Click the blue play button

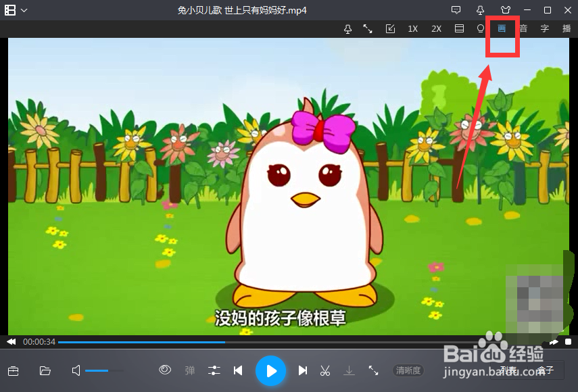tap(271, 370)
